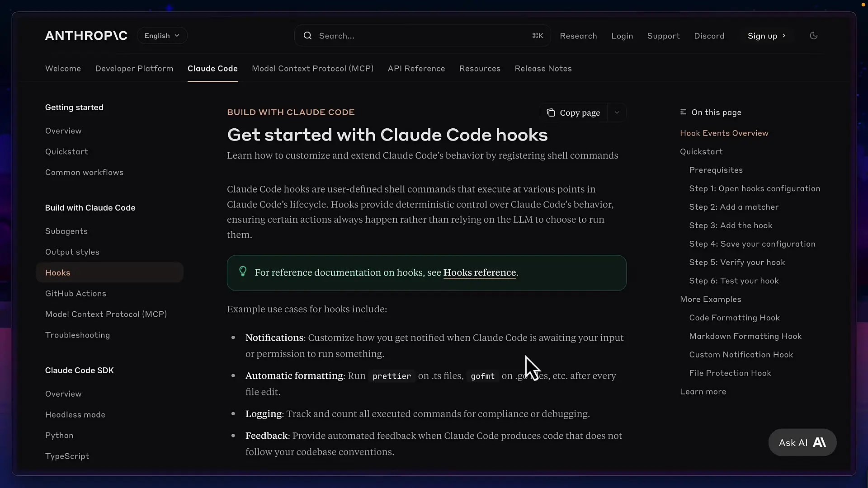The image size is (868, 488).
Task: Open the Sign up dropdown
Action: (x=767, y=36)
